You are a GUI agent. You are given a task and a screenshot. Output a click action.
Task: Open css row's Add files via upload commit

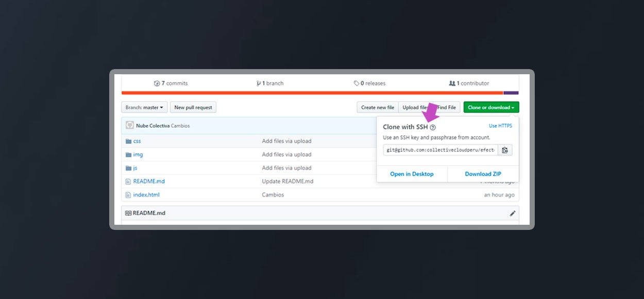coord(286,141)
